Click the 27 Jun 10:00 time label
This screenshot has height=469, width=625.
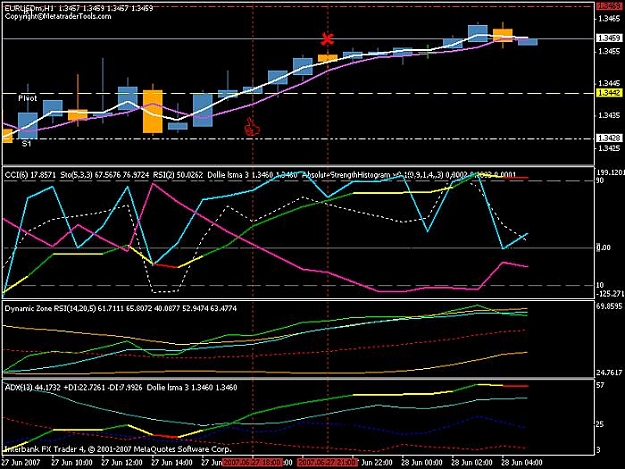pos(72,463)
